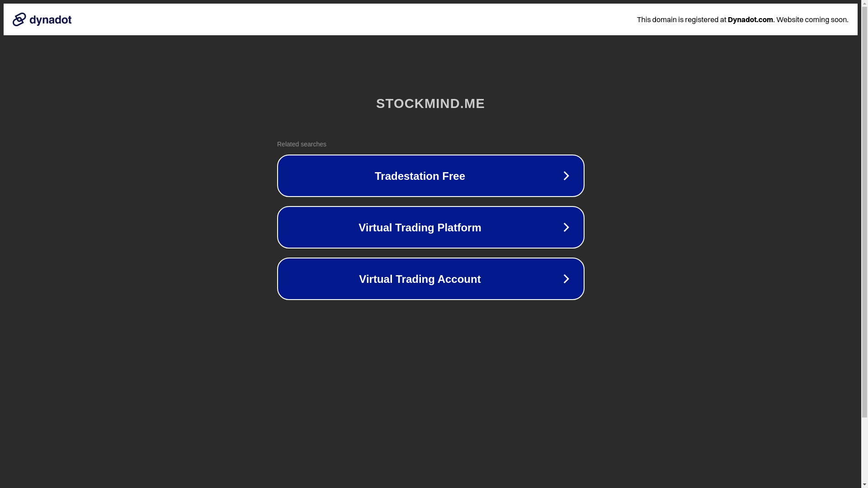
Task: Open Virtual Trading Account search
Action: tap(430, 279)
